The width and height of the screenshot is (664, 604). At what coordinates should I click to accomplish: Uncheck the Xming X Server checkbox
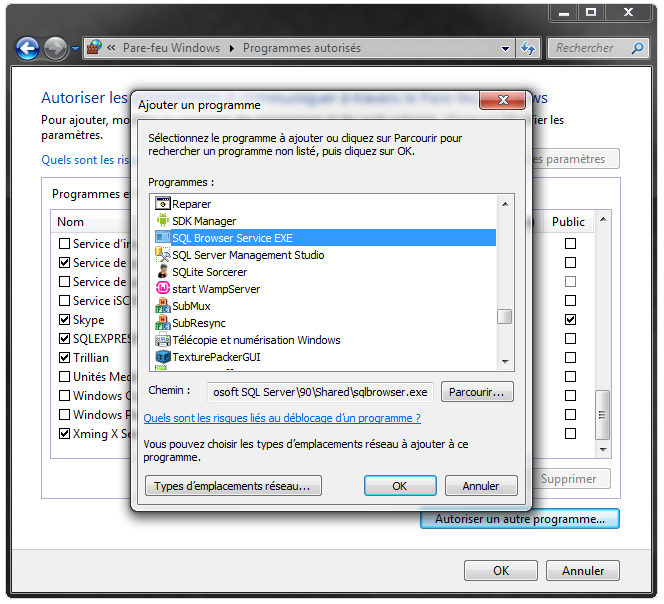(64, 433)
